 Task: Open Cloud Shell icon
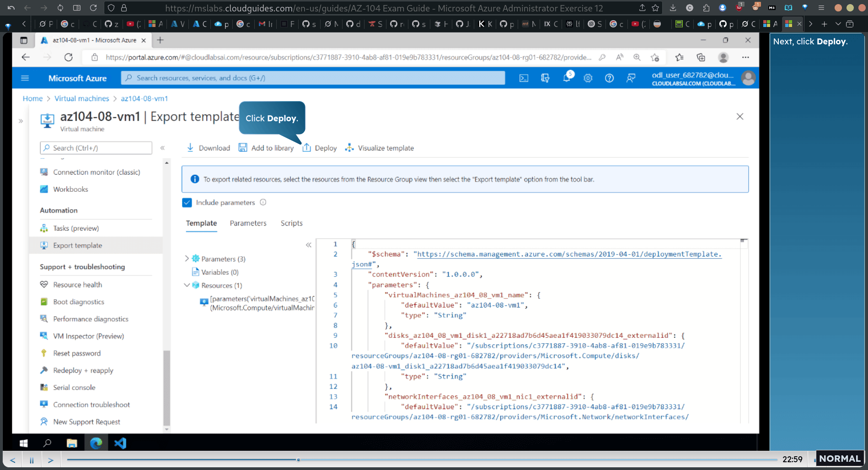click(x=524, y=78)
